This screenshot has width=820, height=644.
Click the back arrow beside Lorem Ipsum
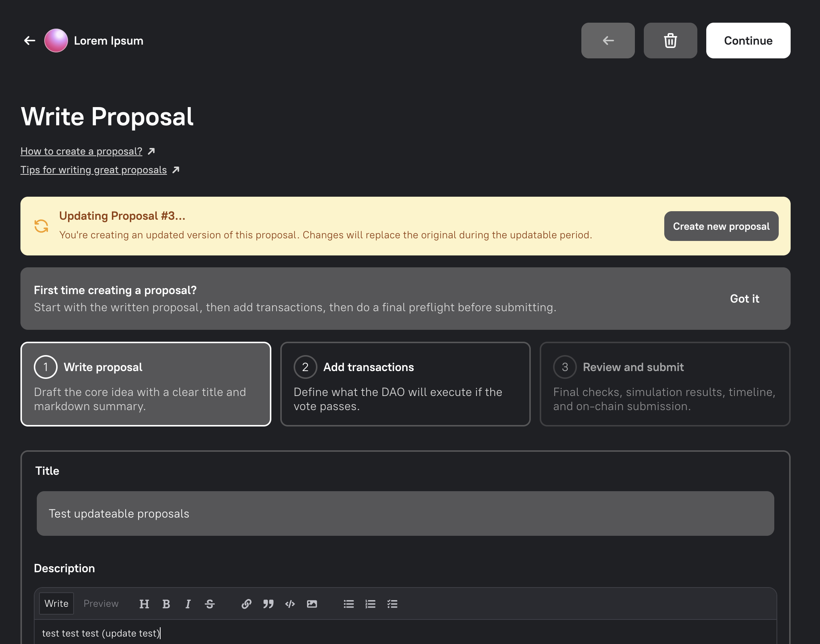tap(29, 41)
